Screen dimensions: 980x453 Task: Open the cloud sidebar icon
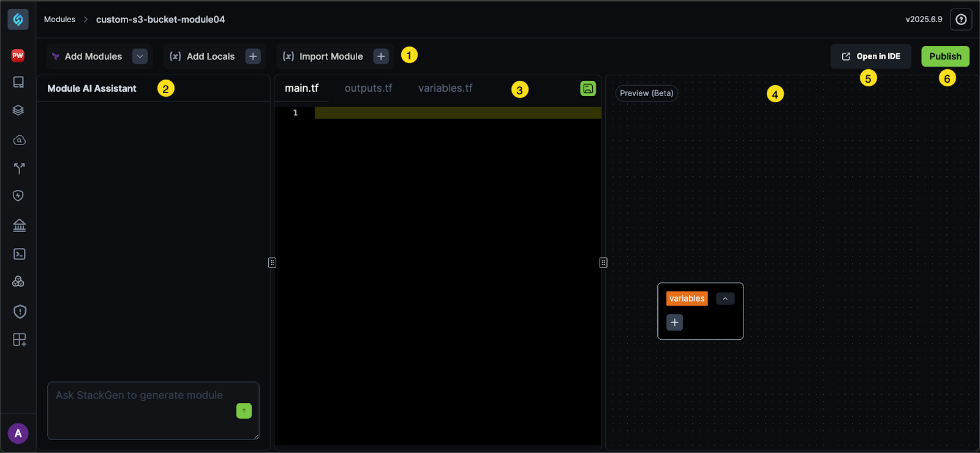(19, 140)
